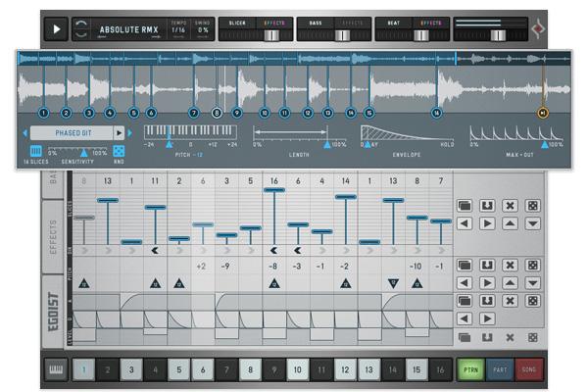Click the copy icon in the top sequencer row
The image size is (588, 392).
pyautogui.click(x=465, y=206)
